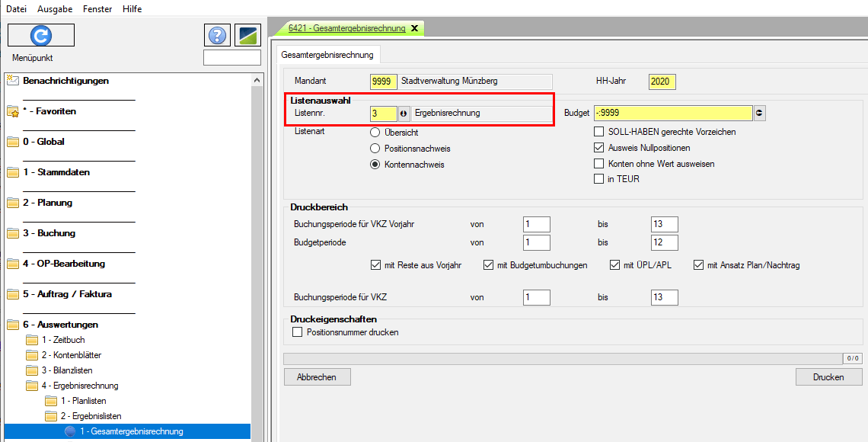This screenshot has width=868, height=442.
Task: Enable the 'in TEUR' checkbox
Action: (599, 179)
